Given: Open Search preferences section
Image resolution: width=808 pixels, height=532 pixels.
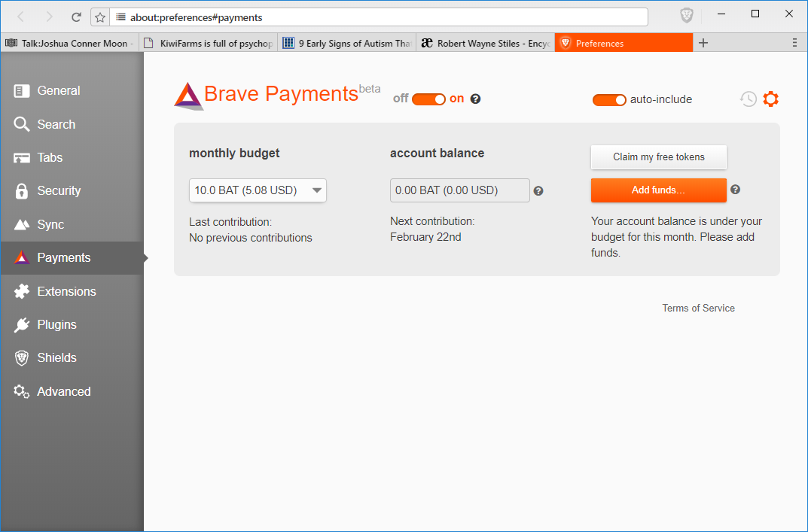Looking at the screenshot, I should pos(72,124).
